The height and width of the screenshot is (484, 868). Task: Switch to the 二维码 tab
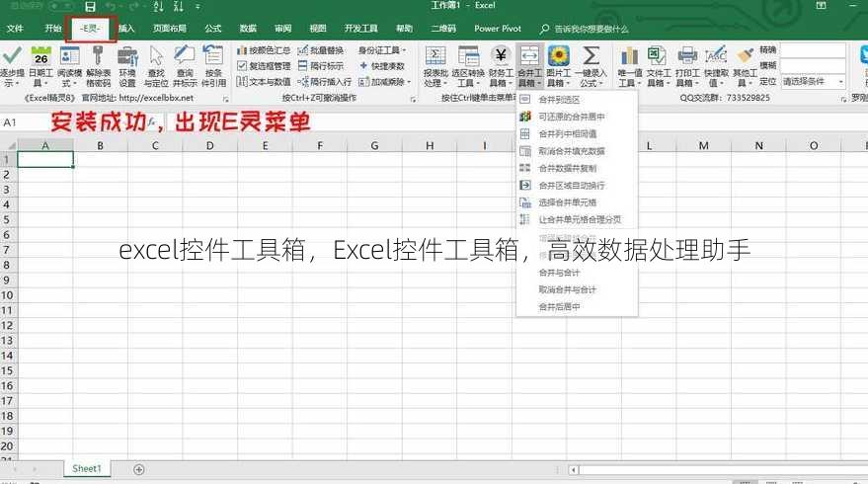[443, 29]
